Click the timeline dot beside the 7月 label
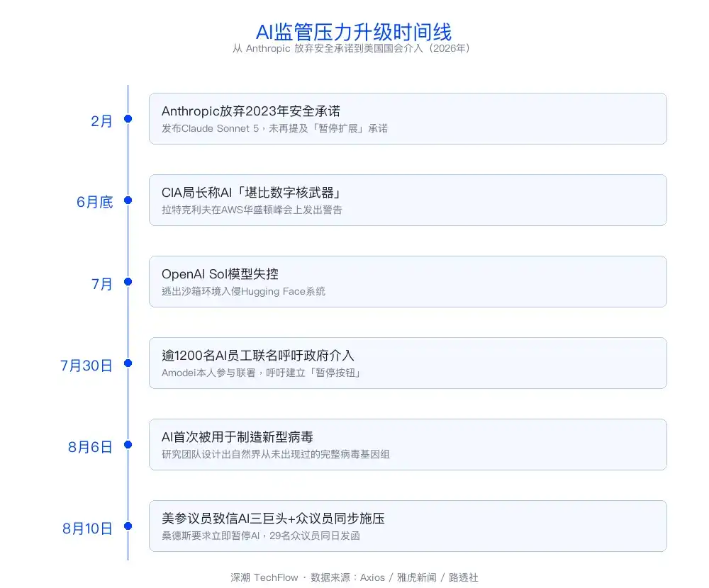 (128, 281)
